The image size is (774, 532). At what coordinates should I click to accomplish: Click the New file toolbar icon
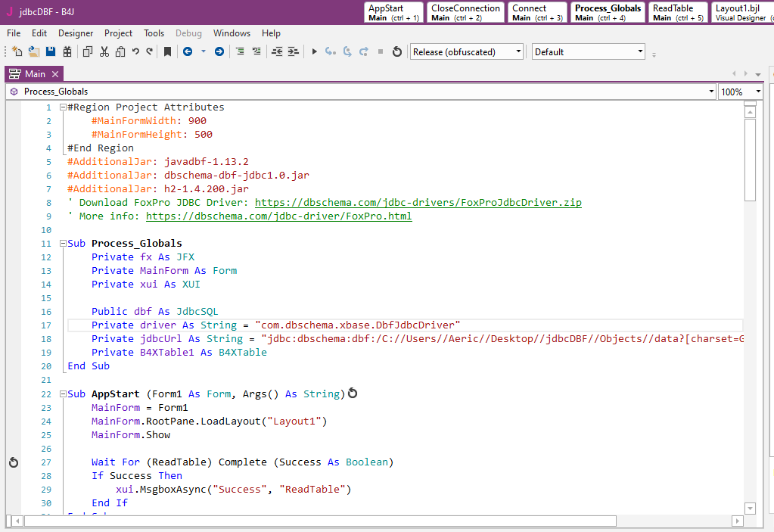[17, 52]
